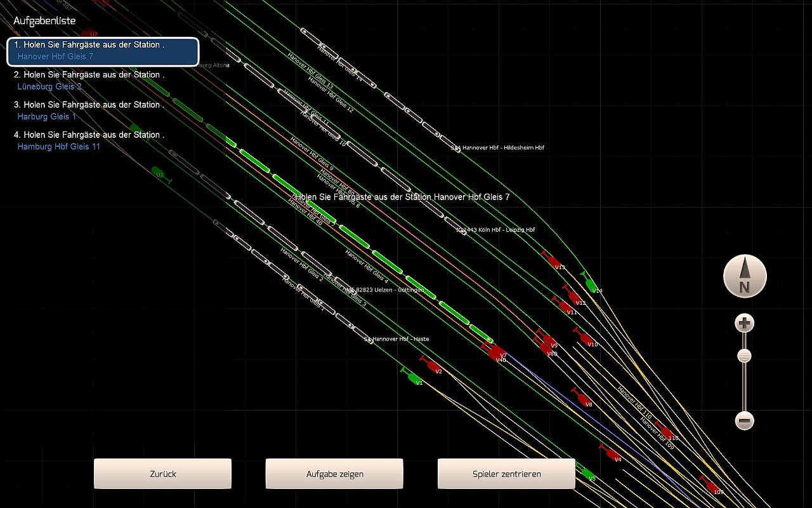Click the Spieler zentrieren button

pyautogui.click(x=506, y=474)
